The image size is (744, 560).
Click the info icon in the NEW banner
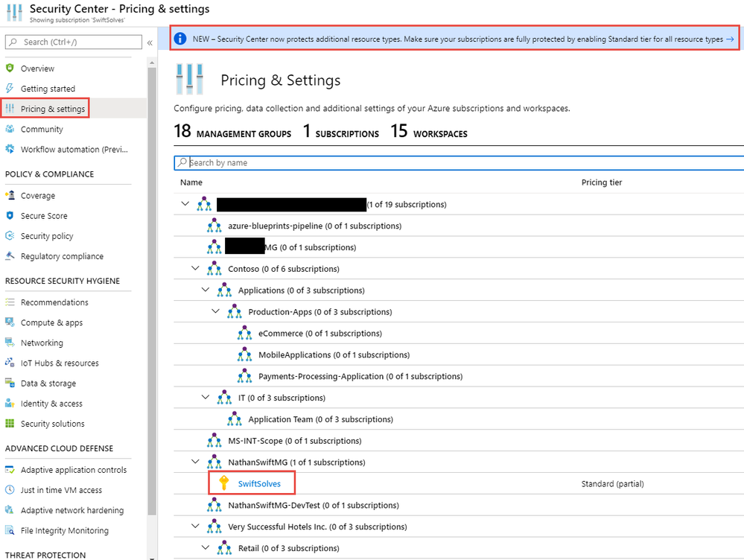click(x=180, y=39)
